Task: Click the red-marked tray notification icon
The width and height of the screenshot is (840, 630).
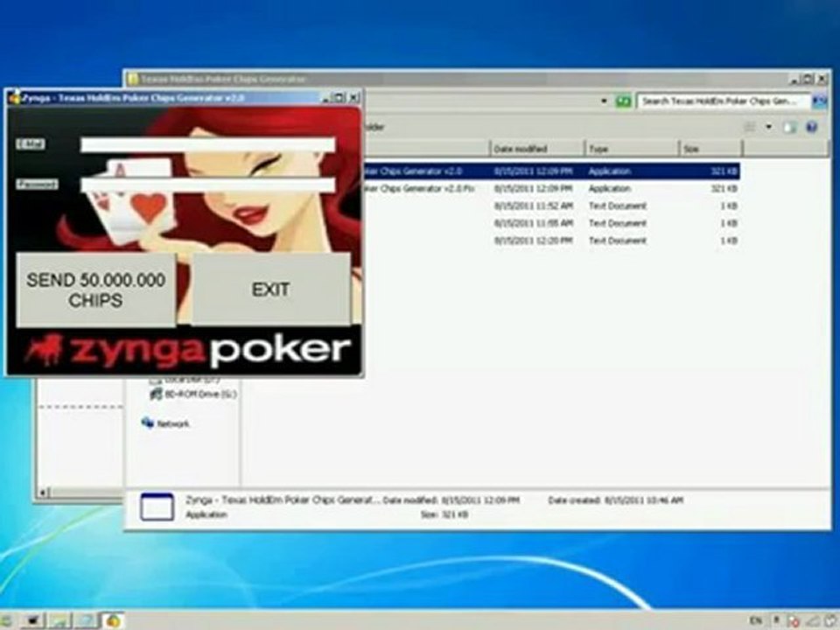Action: [794, 621]
